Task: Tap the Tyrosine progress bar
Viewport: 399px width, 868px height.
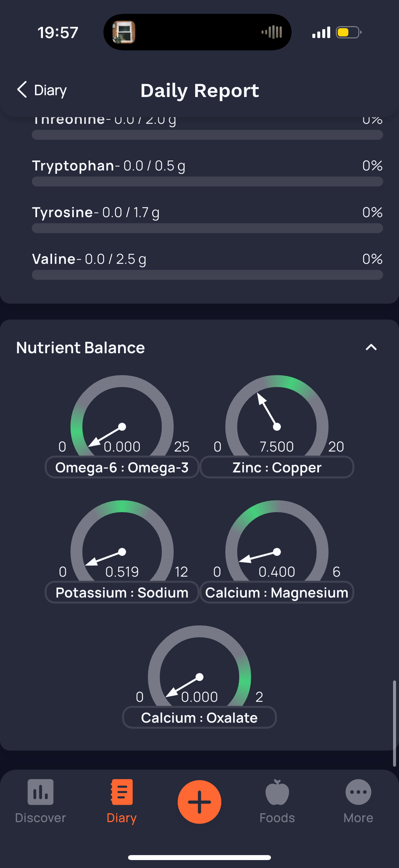Action: [x=207, y=228]
